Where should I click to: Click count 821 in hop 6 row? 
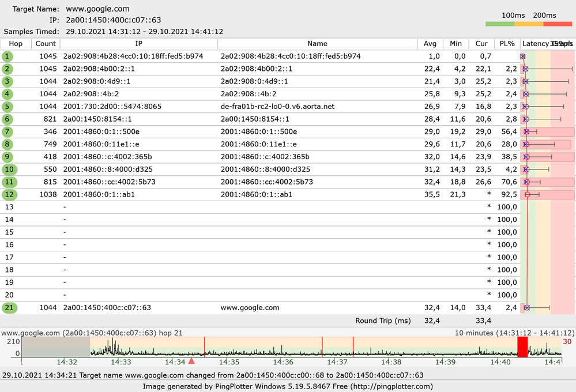point(50,119)
